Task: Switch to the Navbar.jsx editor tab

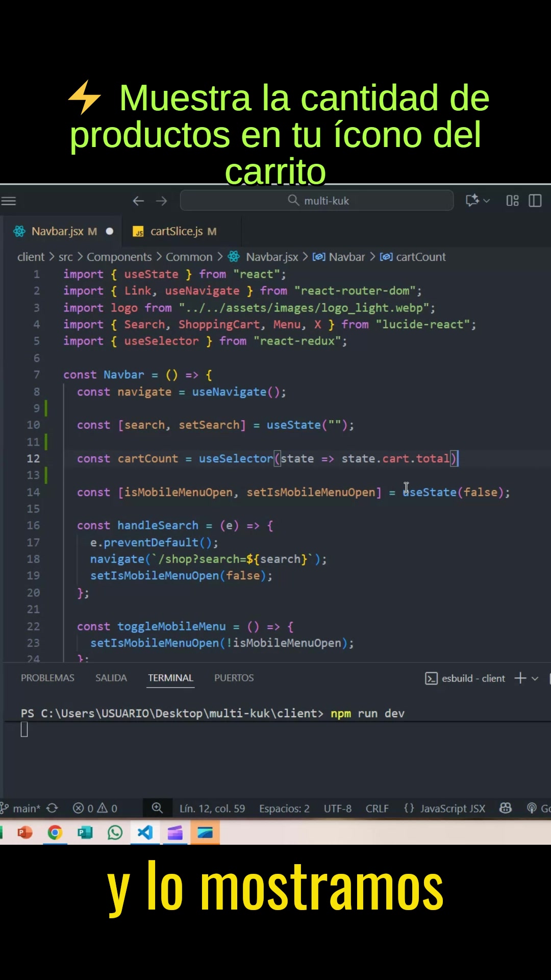Action: (63, 231)
